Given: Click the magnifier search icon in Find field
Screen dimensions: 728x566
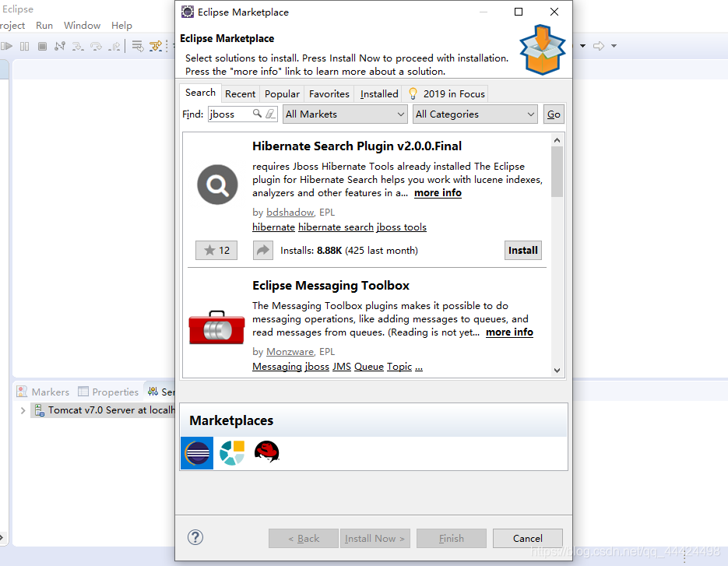Looking at the screenshot, I should coord(257,114).
